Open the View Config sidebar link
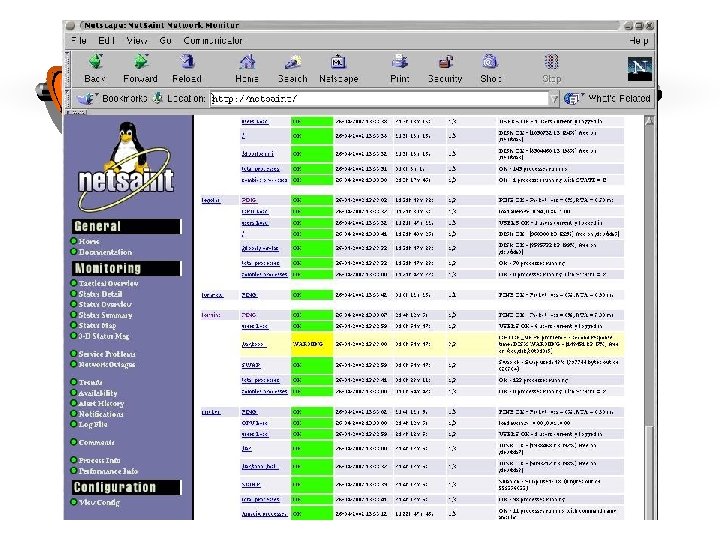 pos(99,502)
